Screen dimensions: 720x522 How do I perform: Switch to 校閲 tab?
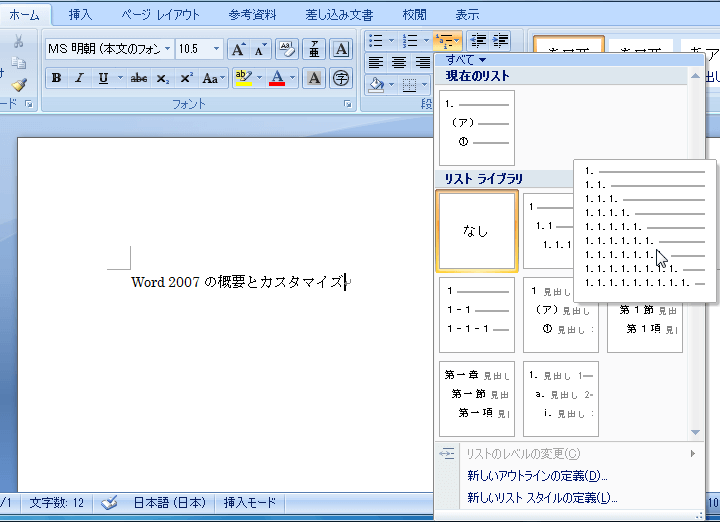[x=415, y=15]
